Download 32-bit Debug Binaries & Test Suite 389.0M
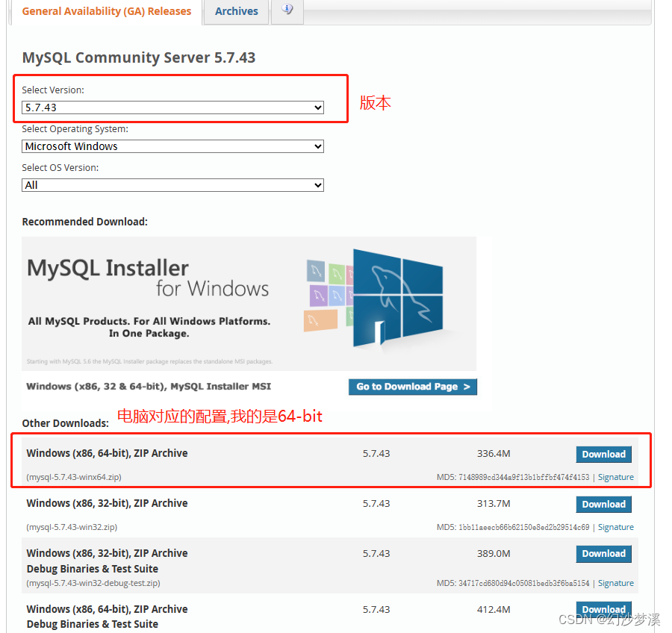Screen dimensions: 672x633 [603, 554]
